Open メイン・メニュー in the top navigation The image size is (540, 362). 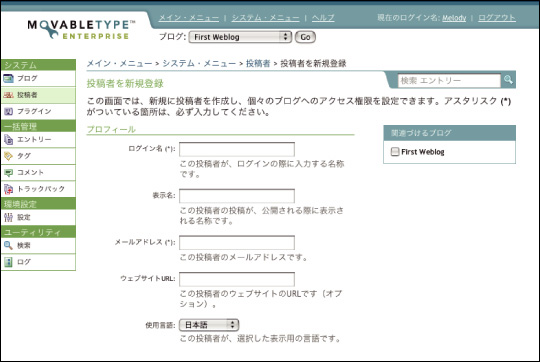tap(189, 18)
